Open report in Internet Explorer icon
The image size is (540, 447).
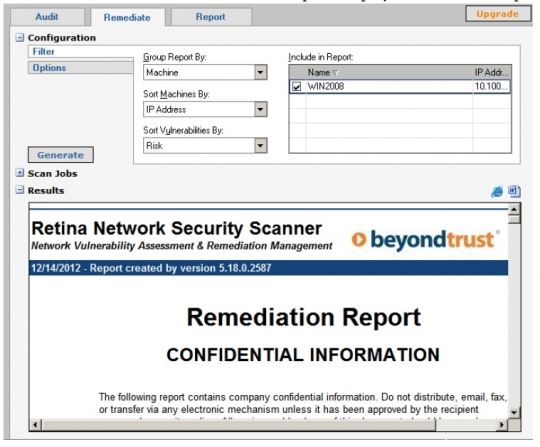click(x=497, y=191)
